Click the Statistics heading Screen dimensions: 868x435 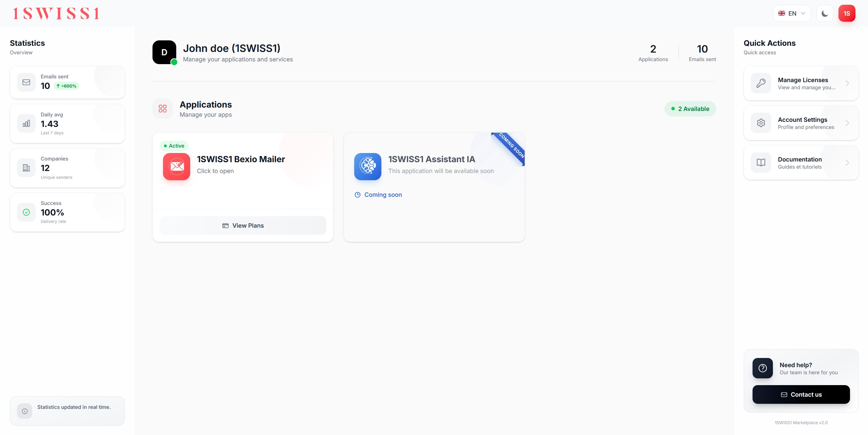coord(27,43)
